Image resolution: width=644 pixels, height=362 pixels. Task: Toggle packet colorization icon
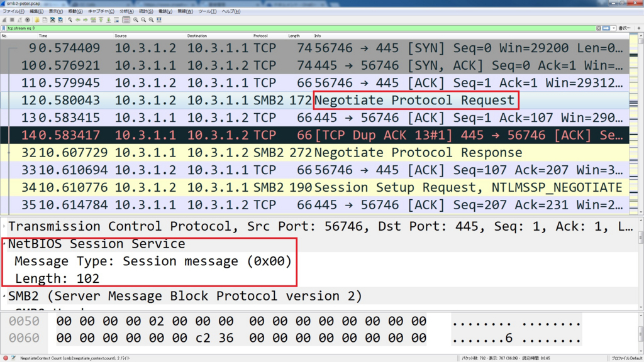126,19
